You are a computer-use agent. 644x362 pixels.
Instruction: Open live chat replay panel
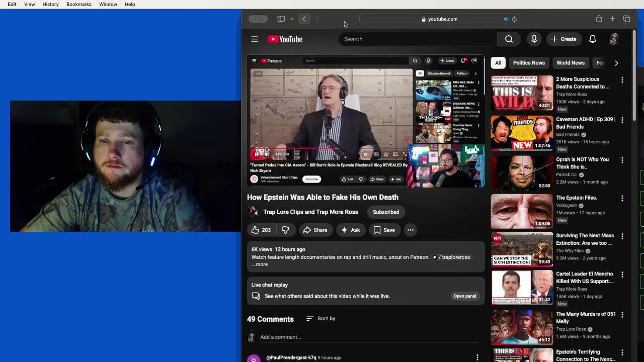(x=465, y=296)
